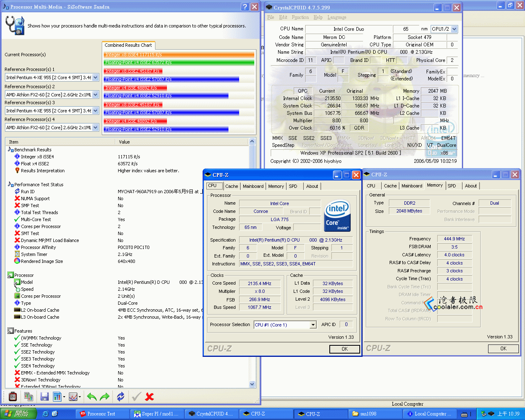Screen dimensions: 525x420
Task: Click the safely remove hardware tray icon
Action: (484, 414)
